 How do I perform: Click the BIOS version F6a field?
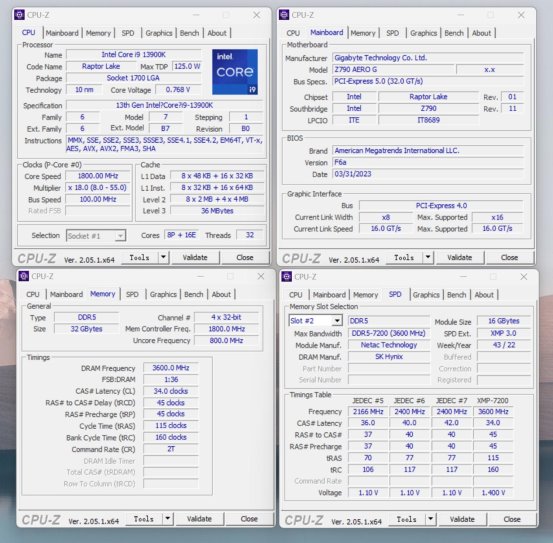pos(428,162)
